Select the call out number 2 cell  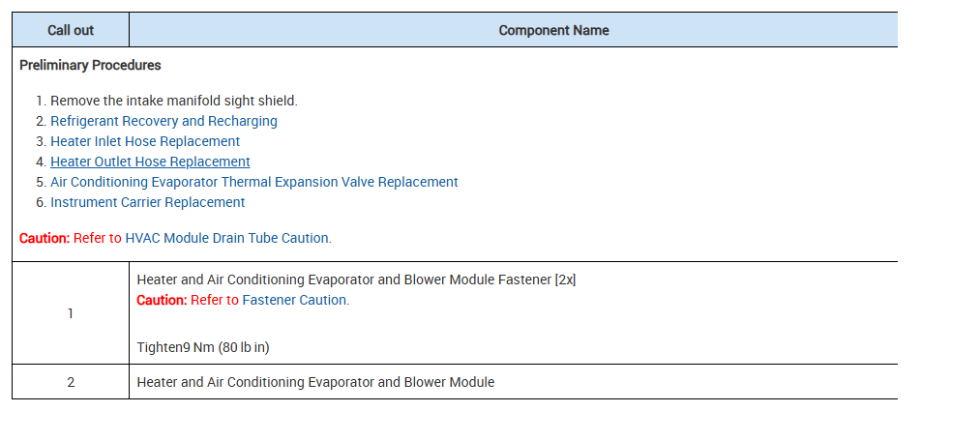point(71,382)
